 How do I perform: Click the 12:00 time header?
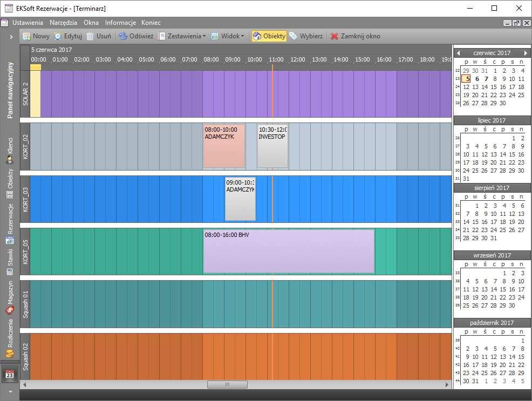[x=297, y=59]
